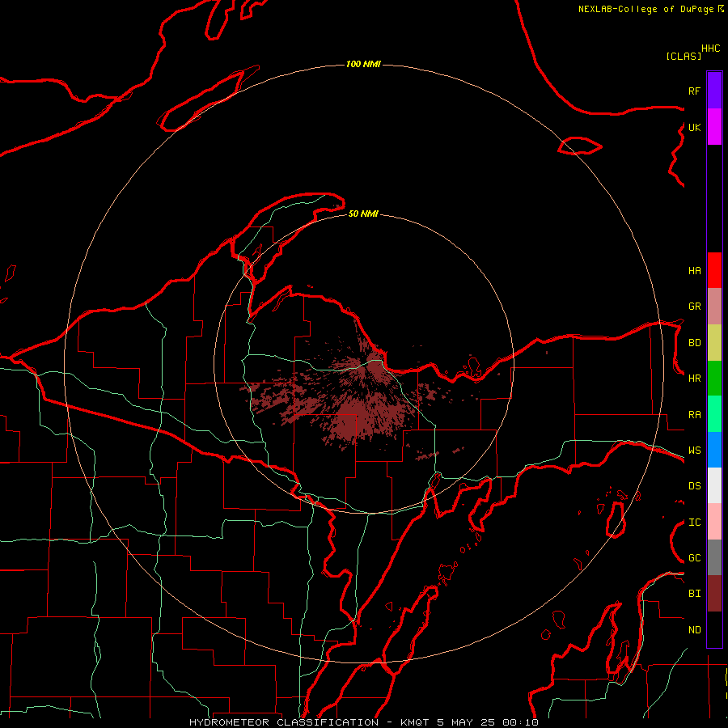The height and width of the screenshot is (728, 728).
Task: Click the HHC product label
Action: coord(710,49)
